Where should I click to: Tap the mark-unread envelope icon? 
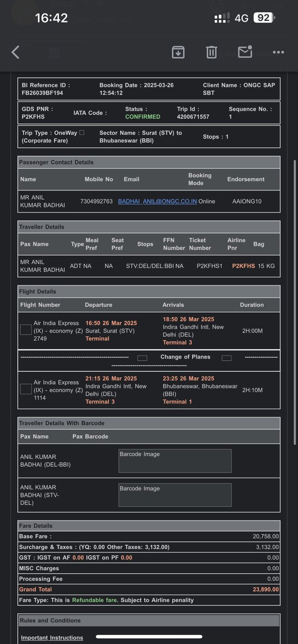click(x=245, y=52)
